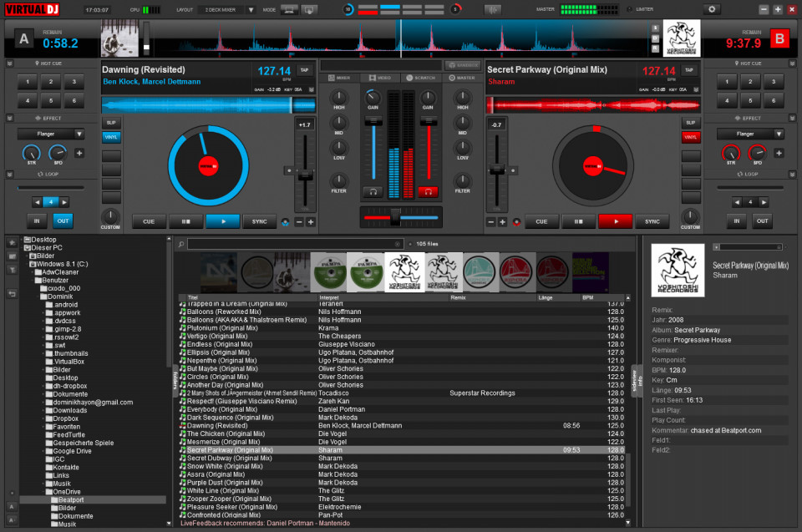802x532 pixels.
Task: Click the deck B pitch reset dot
Action: coord(512,170)
